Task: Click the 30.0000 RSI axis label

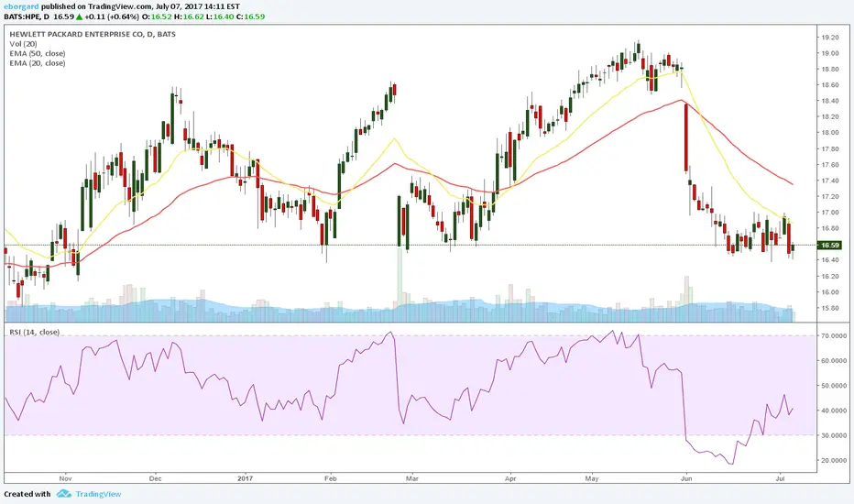Action: (x=834, y=435)
